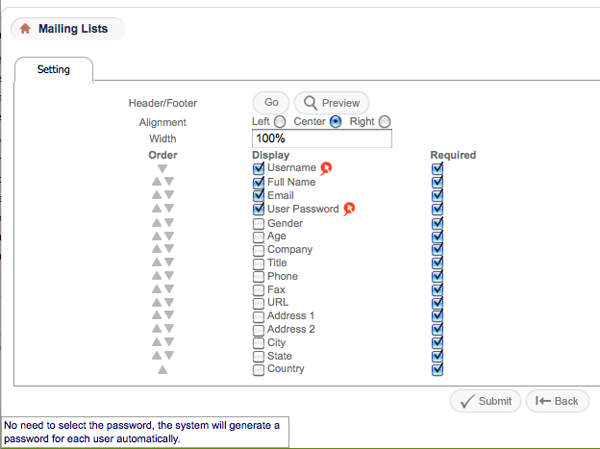Enable the Gender display checkbox
The image size is (600, 449).
point(259,223)
